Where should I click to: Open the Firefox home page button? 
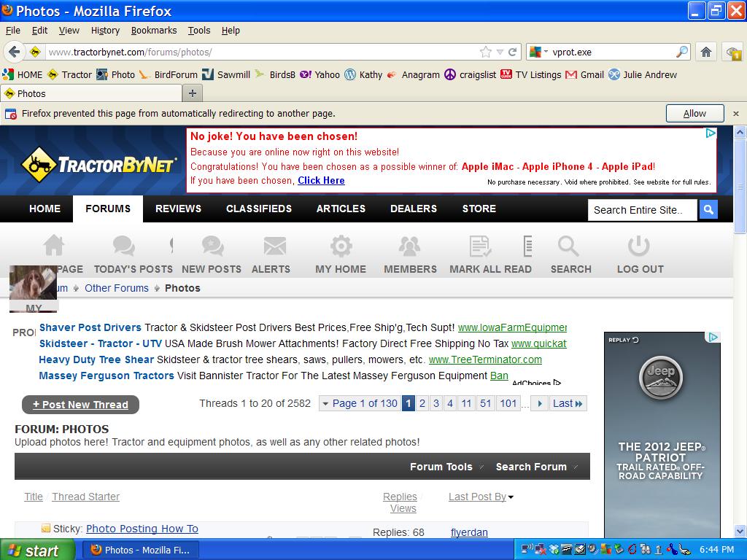click(x=706, y=52)
